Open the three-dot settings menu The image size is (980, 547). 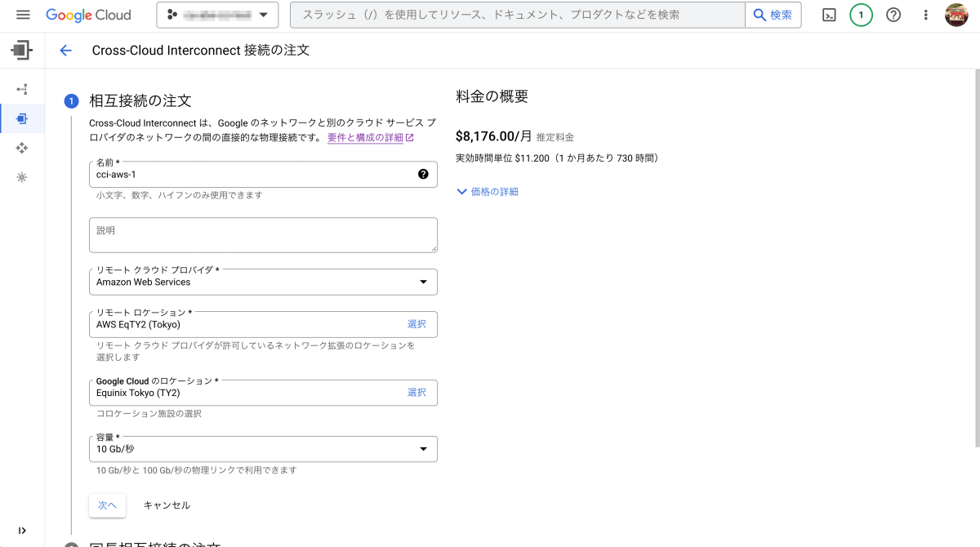[x=925, y=15]
